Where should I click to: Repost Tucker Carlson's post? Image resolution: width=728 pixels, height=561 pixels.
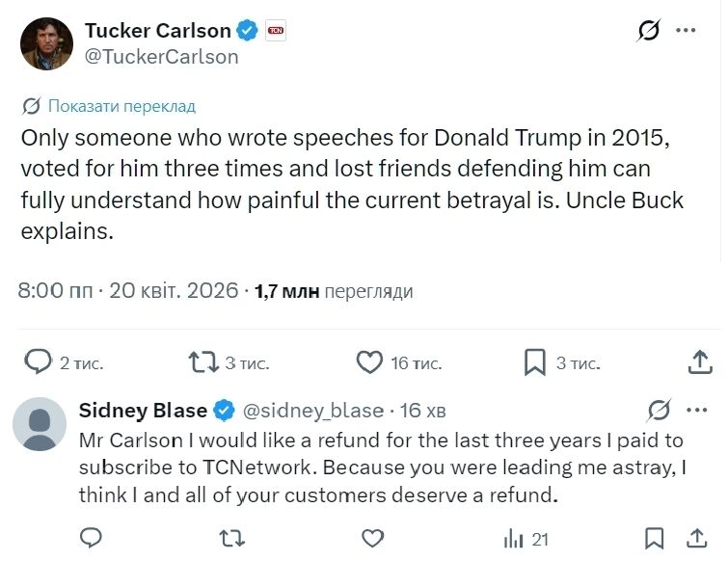[x=202, y=362]
